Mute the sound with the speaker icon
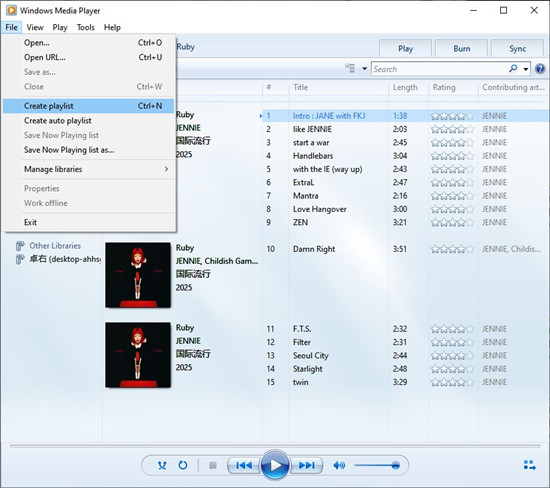 point(339,466)
